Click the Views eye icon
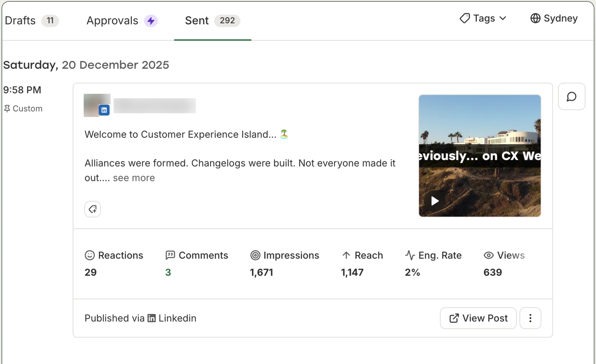Viewport: 596px width, 364px height. click(x=488, y=255)
